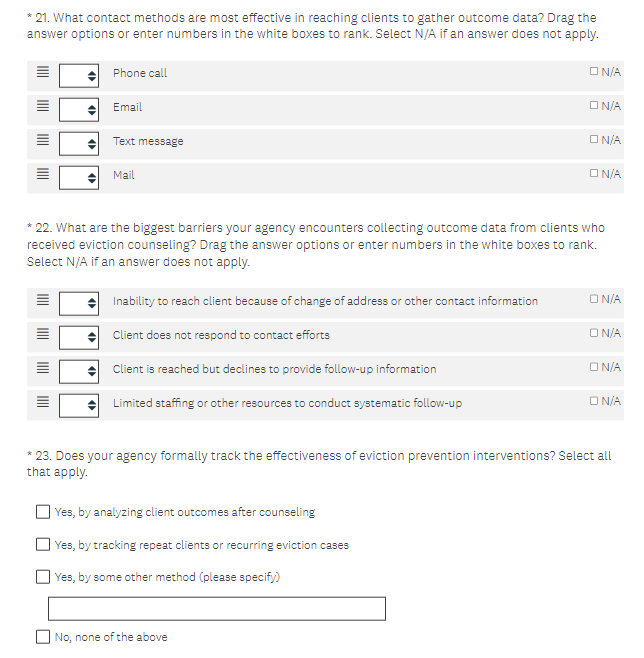Open the rank dropdown for Mail

78,176
